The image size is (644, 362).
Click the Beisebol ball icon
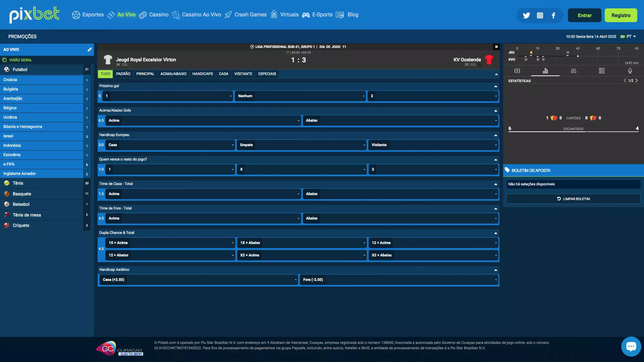pos(7,204)
